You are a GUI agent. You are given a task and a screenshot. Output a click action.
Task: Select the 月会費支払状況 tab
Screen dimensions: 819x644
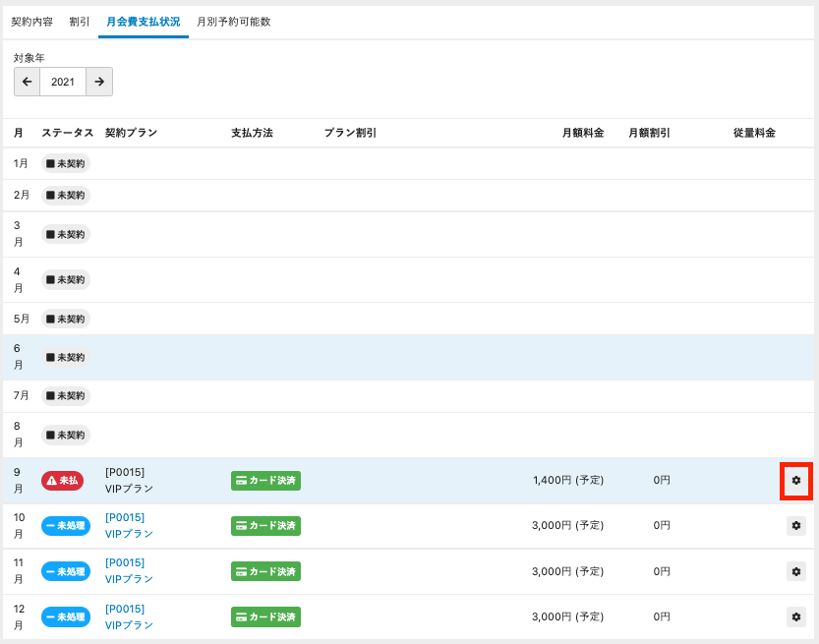(143, 22)
